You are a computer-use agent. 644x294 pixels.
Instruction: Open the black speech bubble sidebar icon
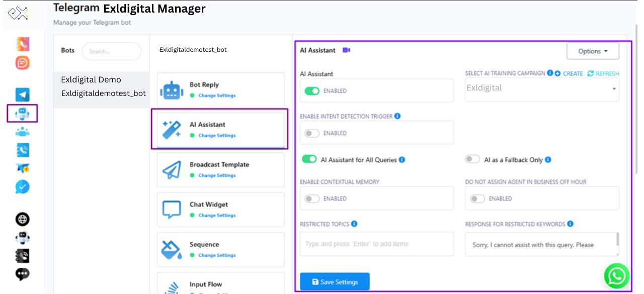tap(22, 274)
